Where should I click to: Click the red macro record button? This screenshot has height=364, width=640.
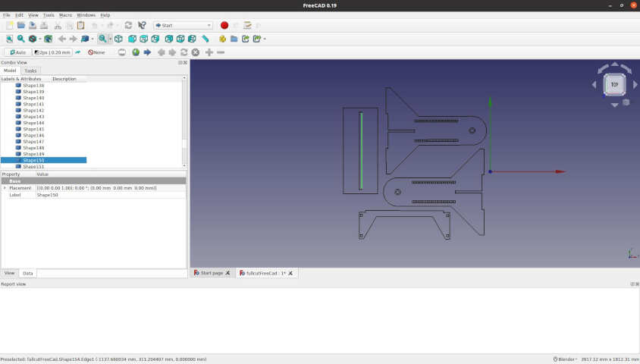coord(224,25)
